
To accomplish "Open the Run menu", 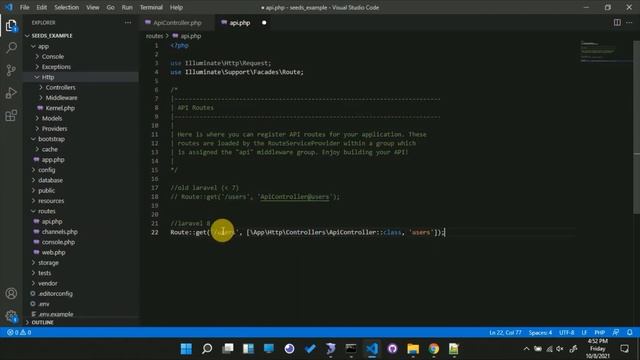I will tap(127, 7).
